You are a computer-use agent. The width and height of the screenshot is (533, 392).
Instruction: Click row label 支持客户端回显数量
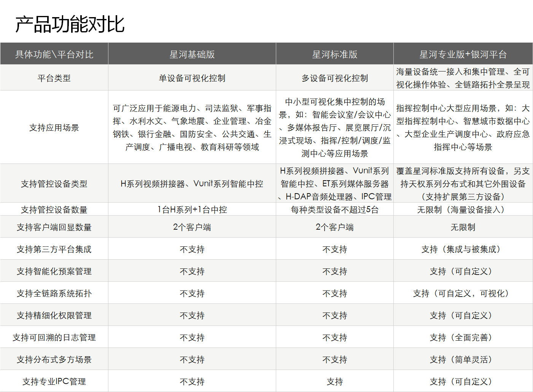click(54, 227)
